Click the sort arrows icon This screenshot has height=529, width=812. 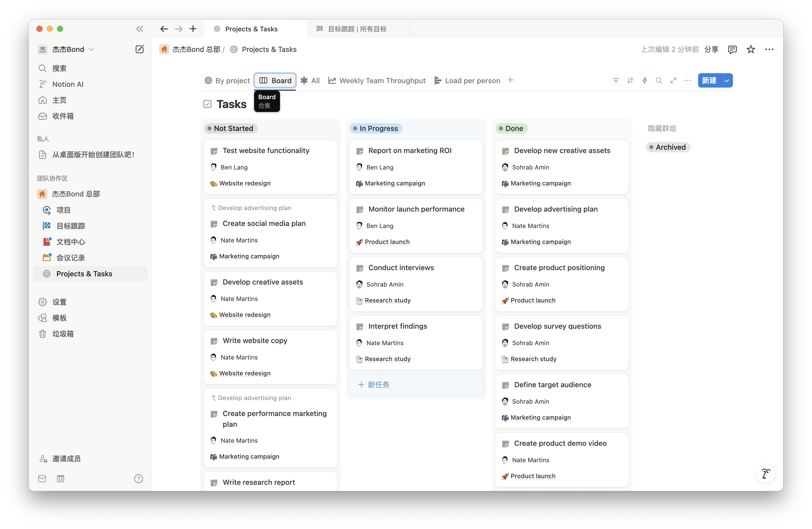[630, 81]
